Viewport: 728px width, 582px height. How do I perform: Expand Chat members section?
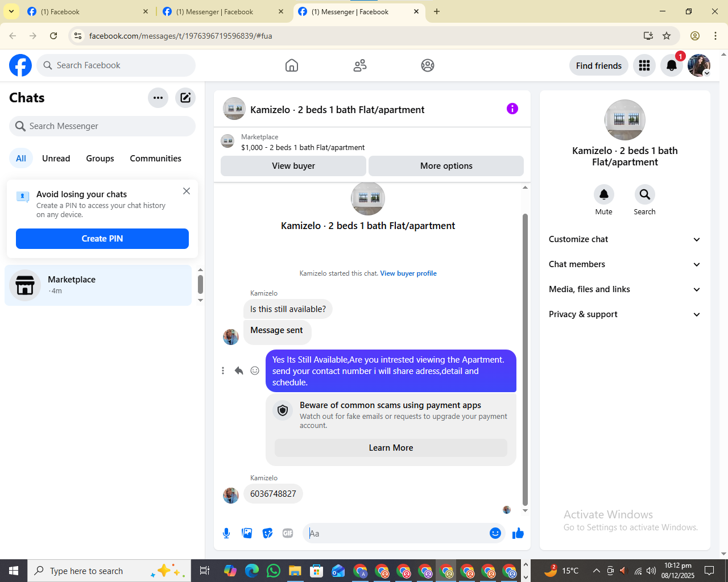(624, 264)
